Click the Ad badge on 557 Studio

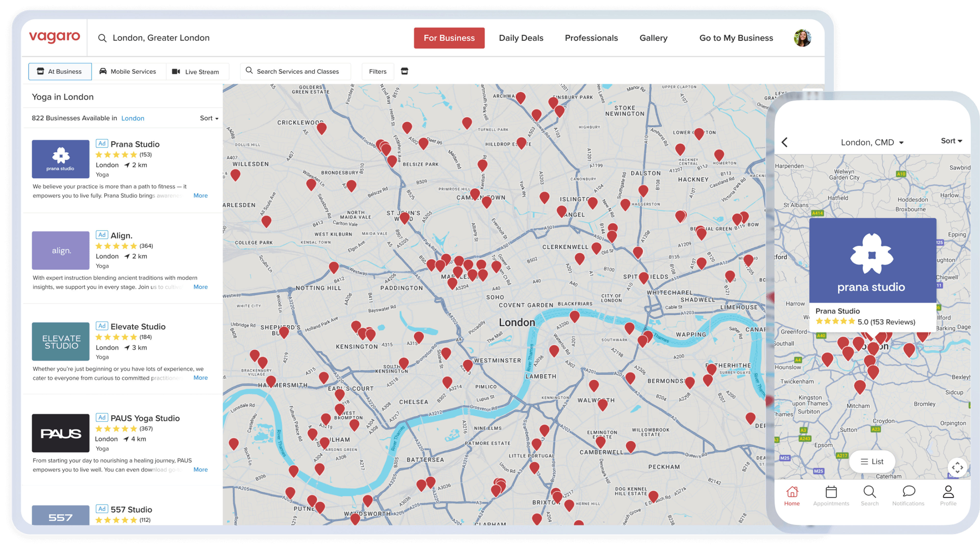coord(102,509)
